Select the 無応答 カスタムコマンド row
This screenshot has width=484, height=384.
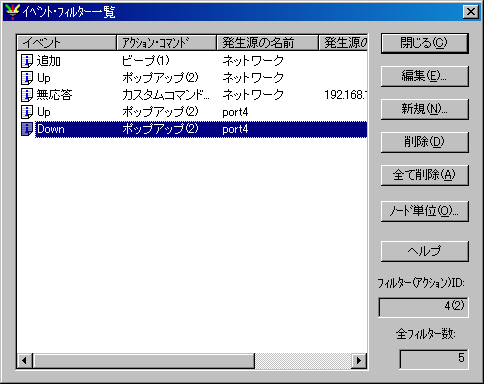192,95
